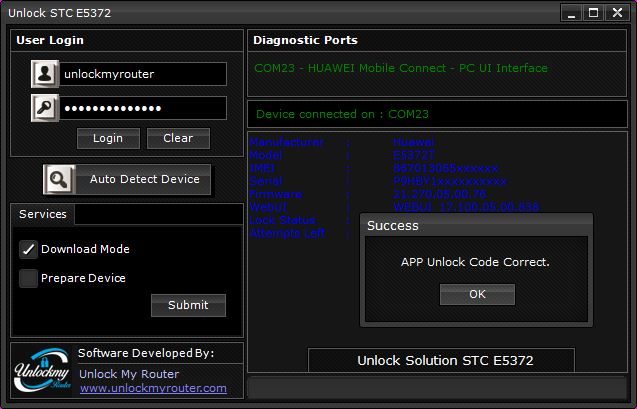Submit the selected services

(188, 305)
